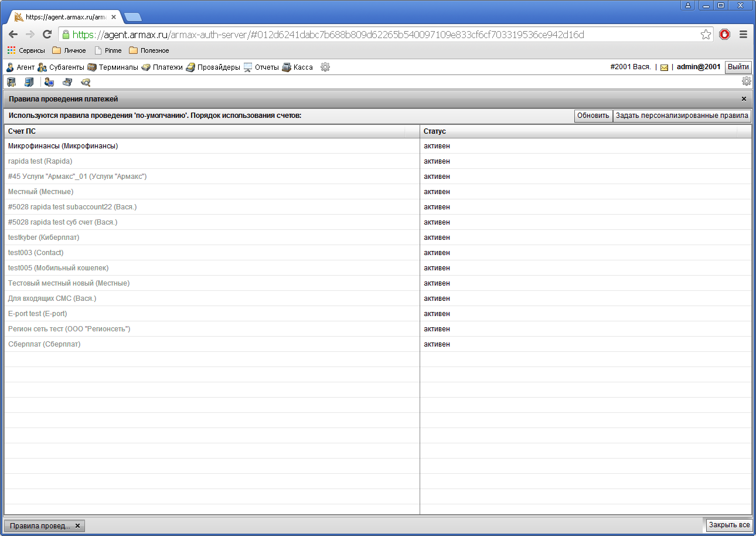Open the Терминалы menu
Image resolution: width=756 pixels, height=536 pixels.
point(113,67)
